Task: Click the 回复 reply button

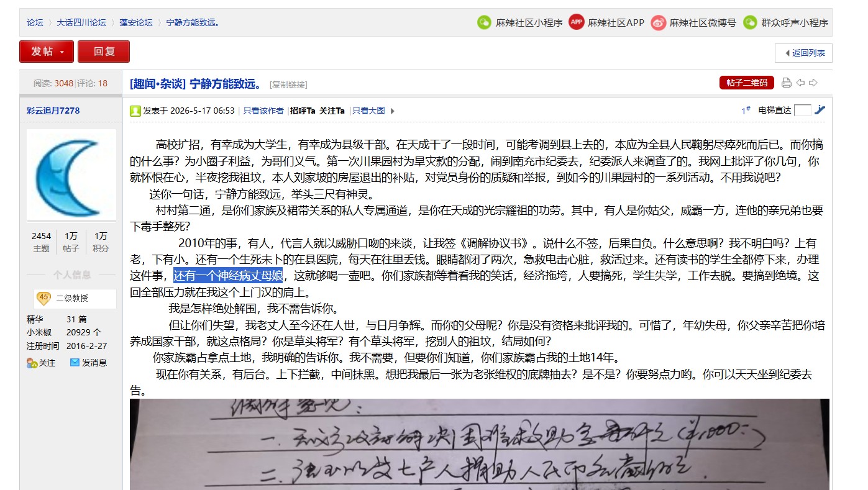Action: pos(104,52)
